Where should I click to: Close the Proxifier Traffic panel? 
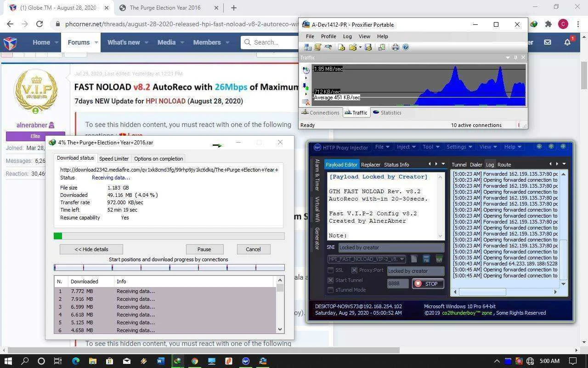pyautogui.click(x=523, y=57)
